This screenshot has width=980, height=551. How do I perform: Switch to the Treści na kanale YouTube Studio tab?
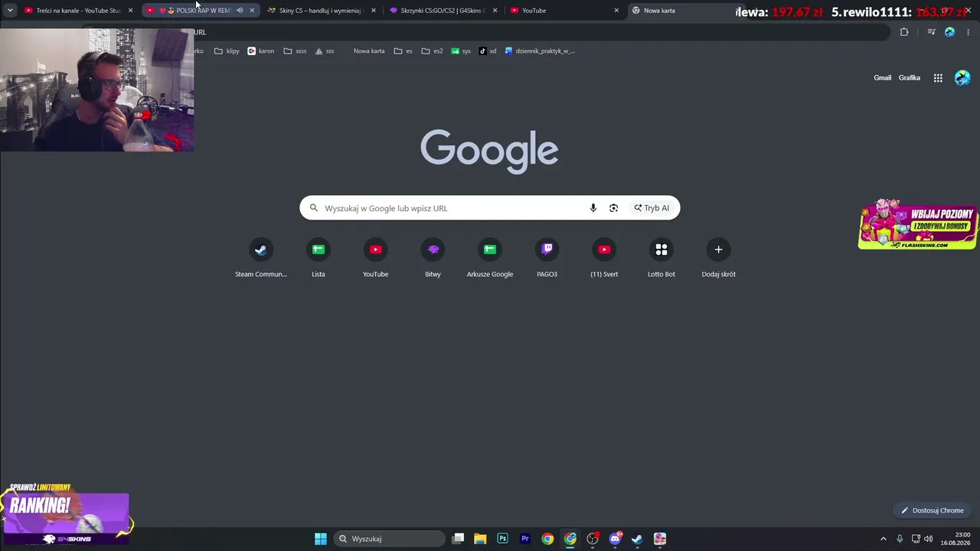[79, 11]
